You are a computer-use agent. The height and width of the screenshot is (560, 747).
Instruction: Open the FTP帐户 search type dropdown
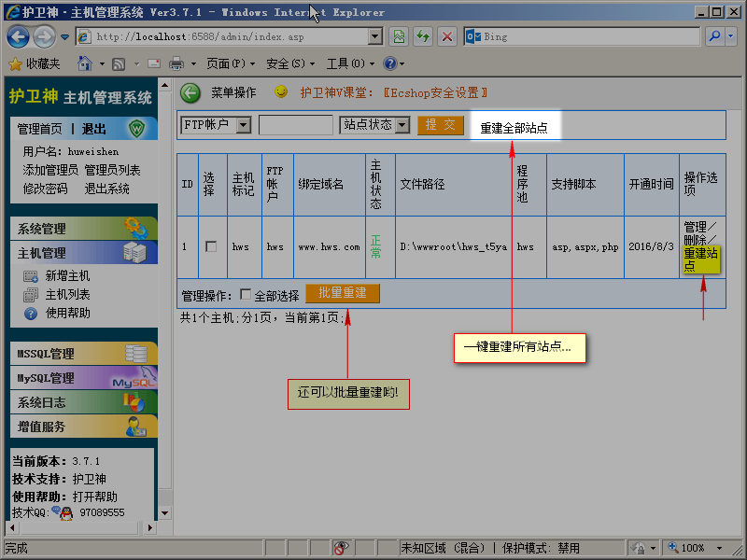tap(216, 125)
